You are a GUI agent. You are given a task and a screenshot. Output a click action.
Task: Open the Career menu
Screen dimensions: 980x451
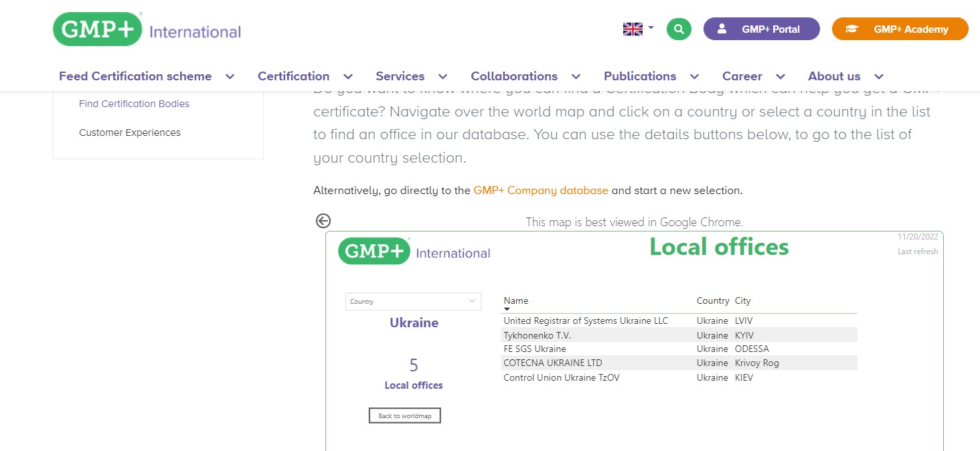click(x=742, y=76)
